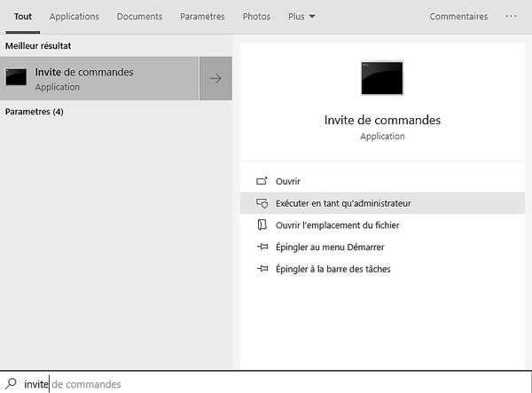
Task: Click the magnifier search icon
Action: (11, 383)
